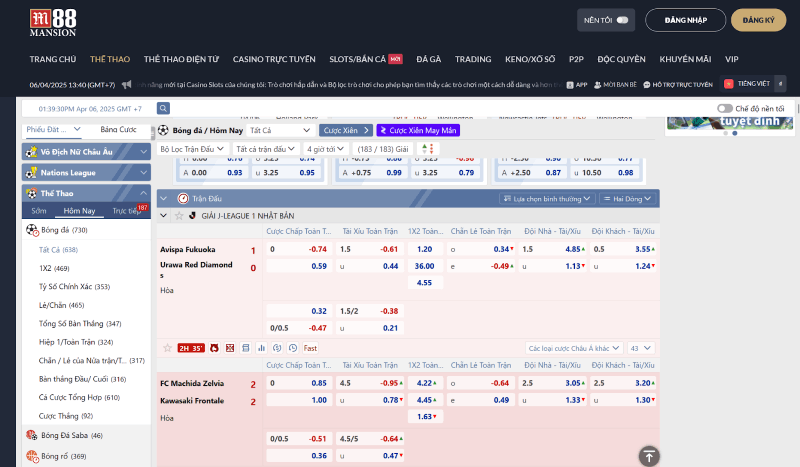Image resolution: width=800 pixels, height=467 pixels.
Task: Click the live streaming icon after 2H 35'
Action: (214, 348)
